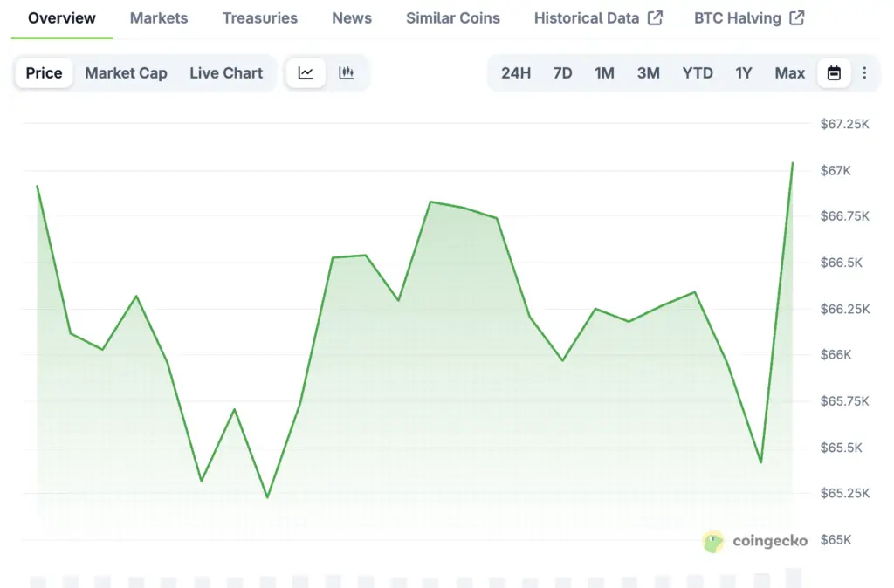Show year-to-date YTD range

point(698,73)
